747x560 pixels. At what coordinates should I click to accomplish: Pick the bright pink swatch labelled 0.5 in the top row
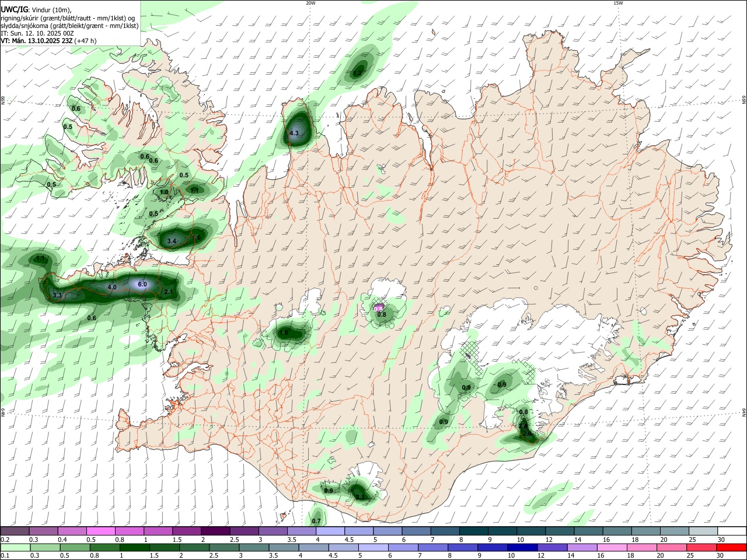pyautogui.click(x=100, y=531)
